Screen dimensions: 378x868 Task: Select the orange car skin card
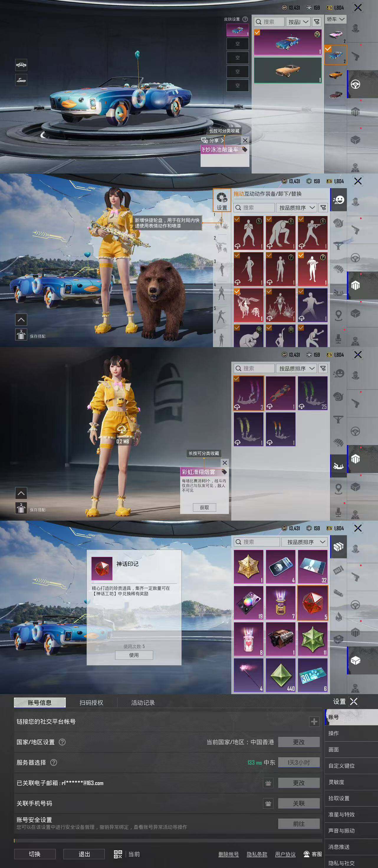pos(288,70)
